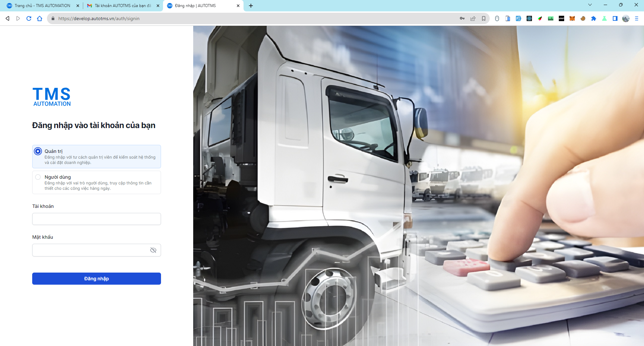
Task: Toggle password visibility eye icon
Action: pos(153,250)
